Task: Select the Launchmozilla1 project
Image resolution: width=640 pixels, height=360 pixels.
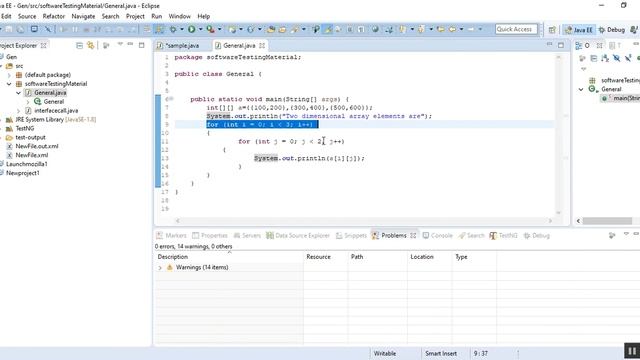Action: pyautogui.click(x=27, y=164)
